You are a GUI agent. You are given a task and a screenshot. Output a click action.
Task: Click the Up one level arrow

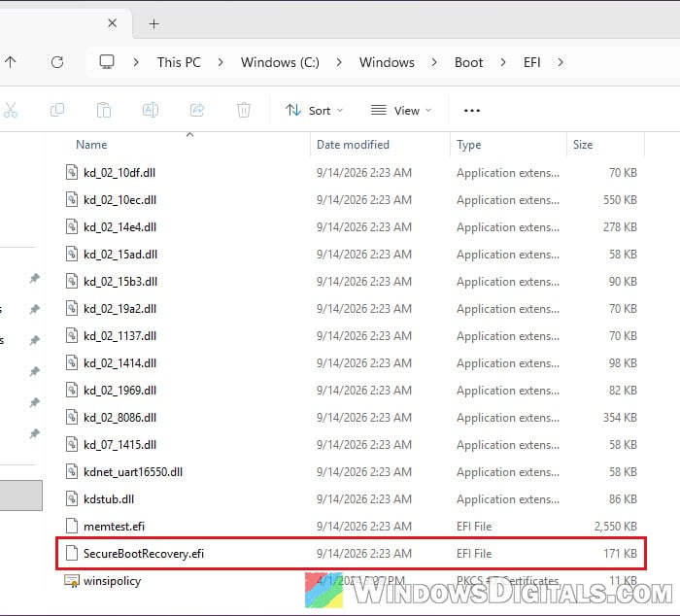(x=11, y=62)
